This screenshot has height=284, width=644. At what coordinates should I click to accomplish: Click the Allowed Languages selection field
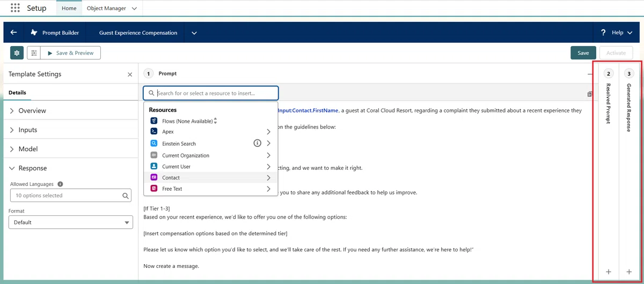(x=70, y=196)
